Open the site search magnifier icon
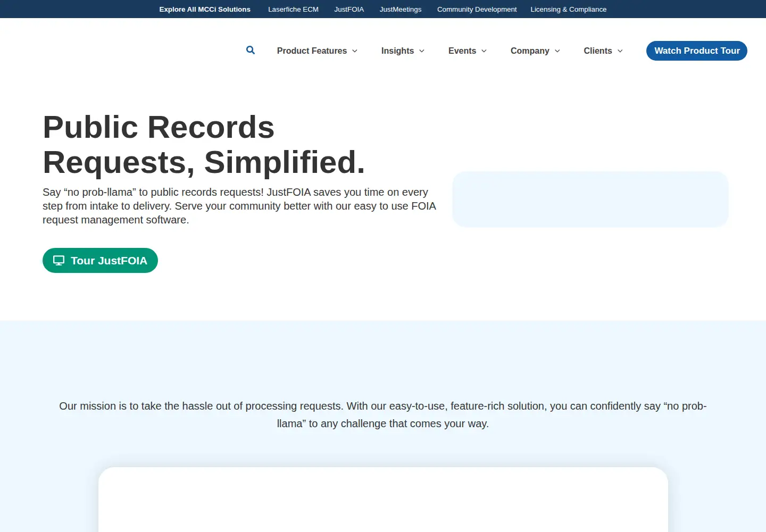The image size is (766, 532). point(251,50)
